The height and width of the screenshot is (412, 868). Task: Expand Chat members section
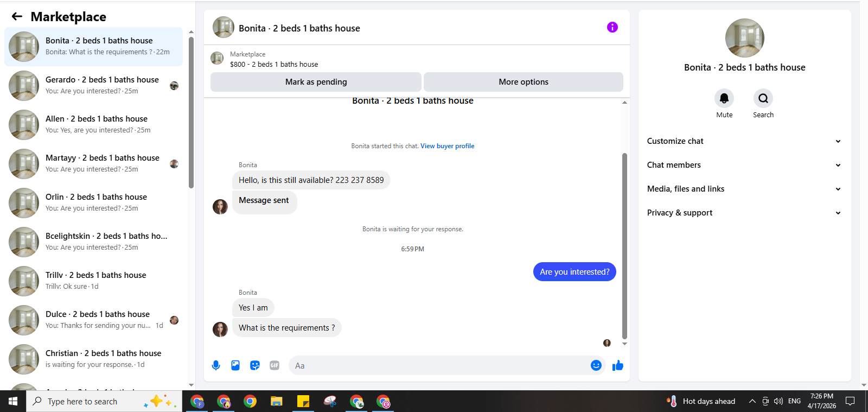[744, 165]
